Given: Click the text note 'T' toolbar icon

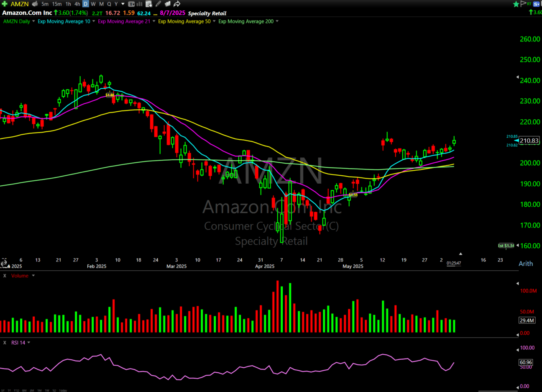Looking at the screenshot, I should click(131, 4).
